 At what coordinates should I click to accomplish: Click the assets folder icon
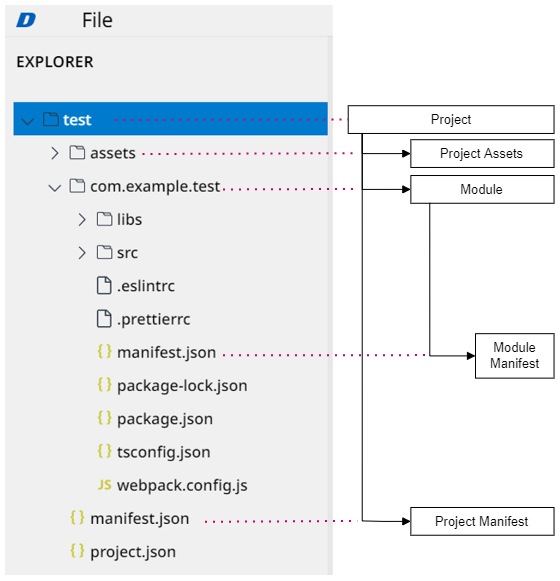[x=77, y=152]
